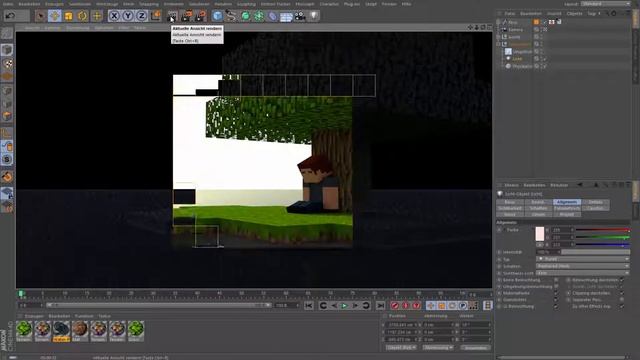This screenshot has height=360, width=640.
Task: Select the Kamera object in Object Manager
Action: point(516,29)
